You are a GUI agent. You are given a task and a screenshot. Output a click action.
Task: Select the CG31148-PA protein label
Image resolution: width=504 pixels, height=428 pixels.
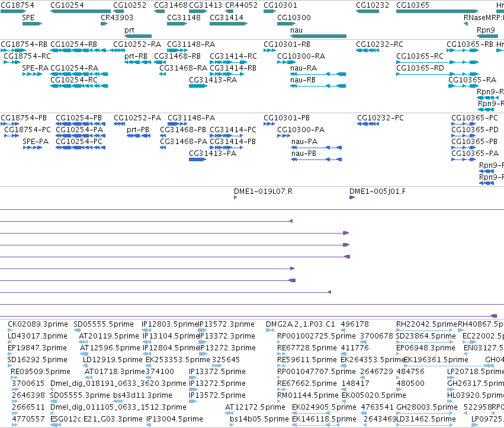click(x=191, y=118)
